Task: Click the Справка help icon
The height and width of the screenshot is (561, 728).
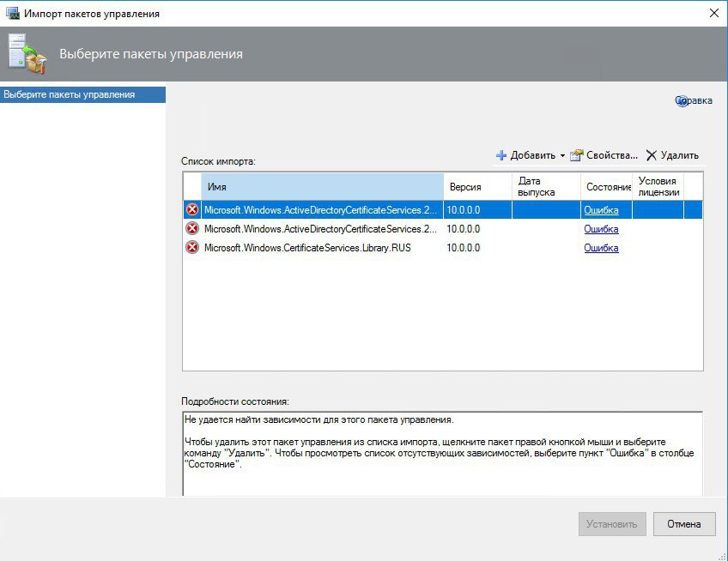Action: click(681, 100)
